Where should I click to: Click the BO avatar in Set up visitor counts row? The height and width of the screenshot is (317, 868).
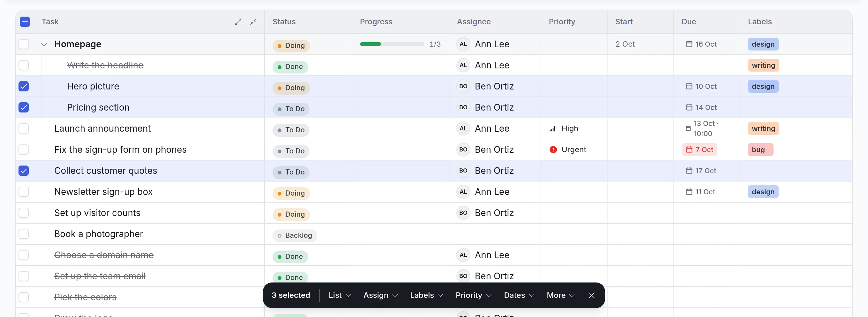coord(463,213)
